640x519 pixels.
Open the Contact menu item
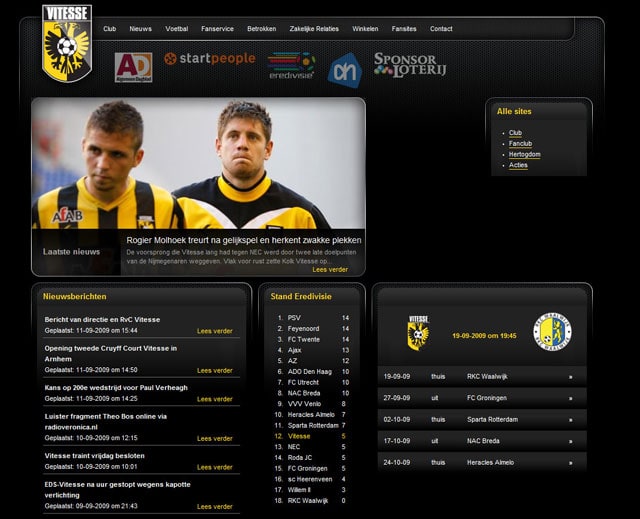pos(441,29)
